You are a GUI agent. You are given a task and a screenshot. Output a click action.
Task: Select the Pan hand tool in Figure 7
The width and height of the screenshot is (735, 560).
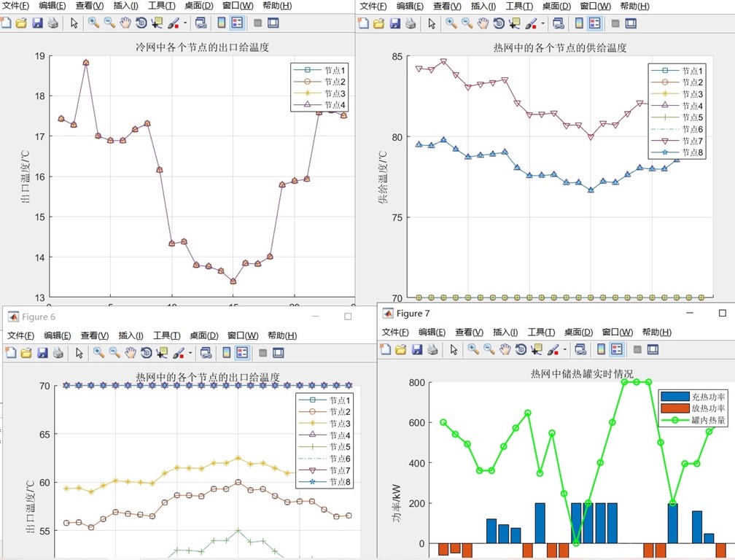pyautogui.click(x=505, y=349)
